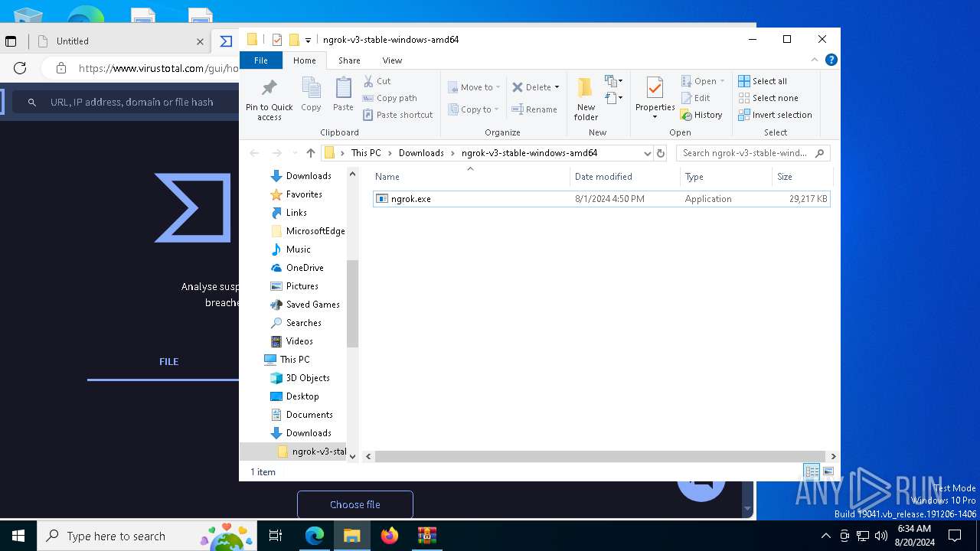Sort by the Name column header
The image size is (980, 551).
[471, 177]
